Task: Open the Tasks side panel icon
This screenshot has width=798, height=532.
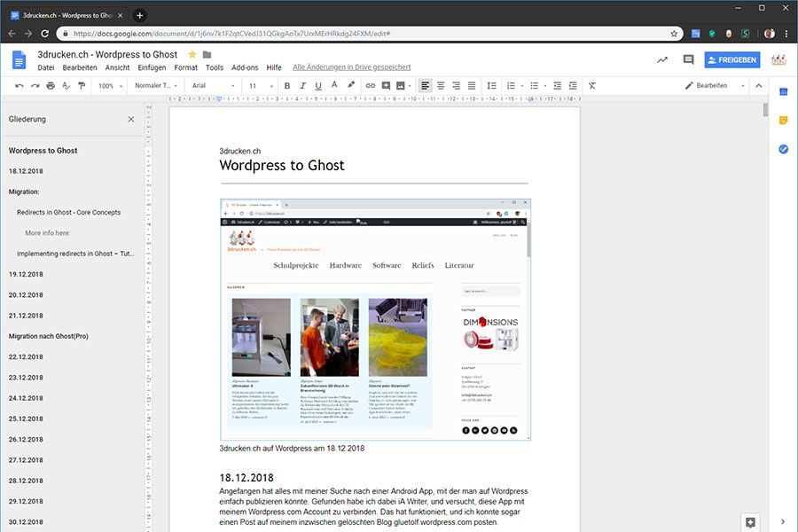Action: (x=784, y=149)
